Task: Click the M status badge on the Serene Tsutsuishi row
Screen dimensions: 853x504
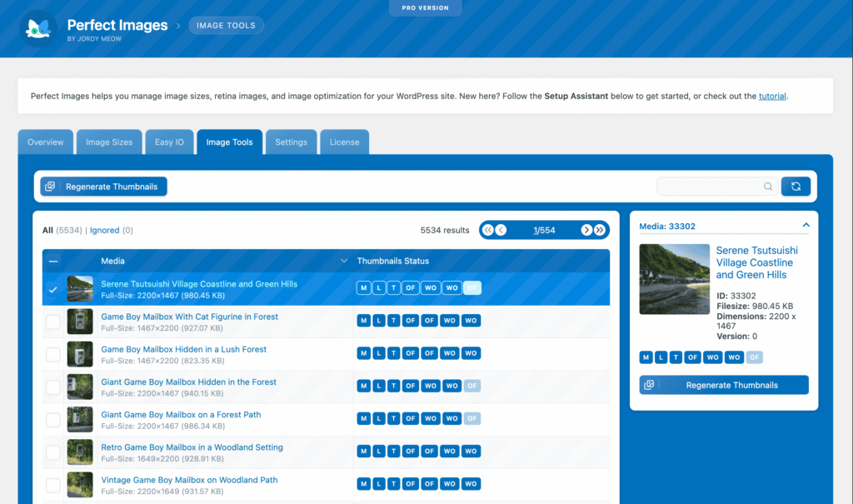Action: (362, 287)
